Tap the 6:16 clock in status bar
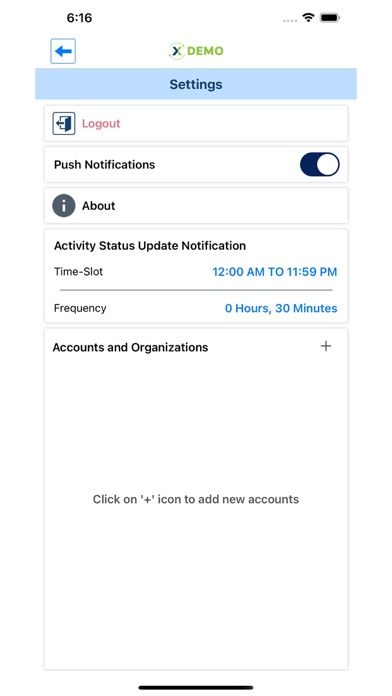 79,18
